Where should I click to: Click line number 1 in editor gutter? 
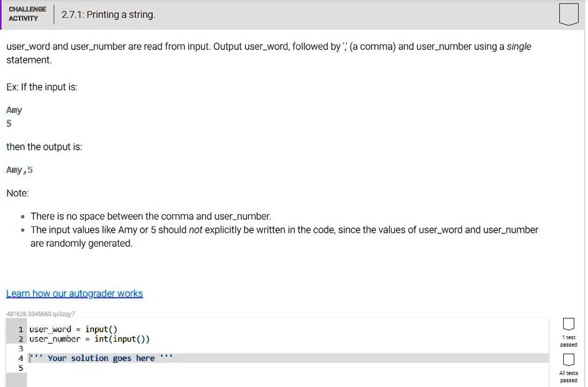coord(21,329)
